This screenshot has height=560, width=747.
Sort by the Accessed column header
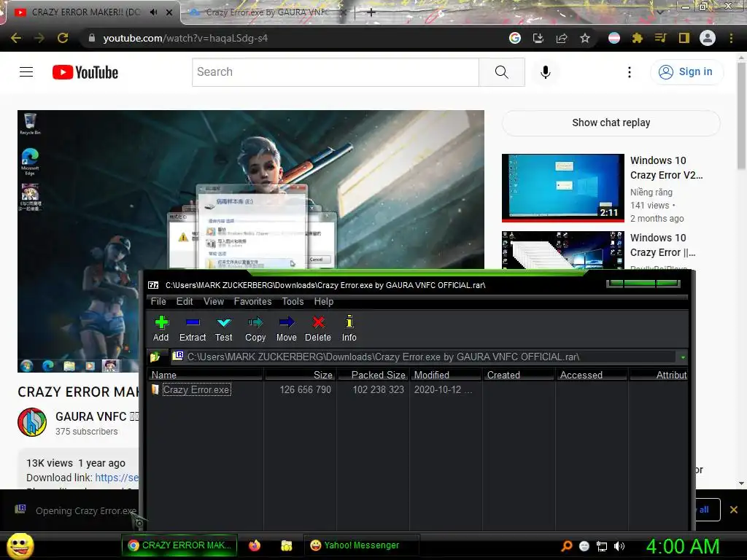(592, 375)
